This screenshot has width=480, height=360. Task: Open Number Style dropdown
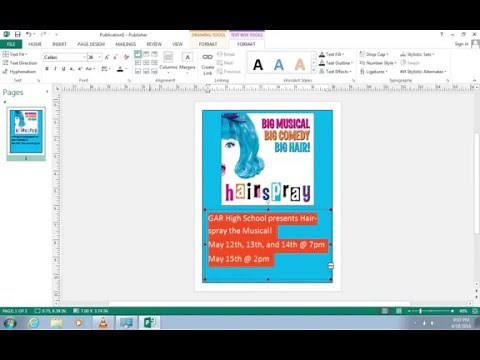[378, 63]
